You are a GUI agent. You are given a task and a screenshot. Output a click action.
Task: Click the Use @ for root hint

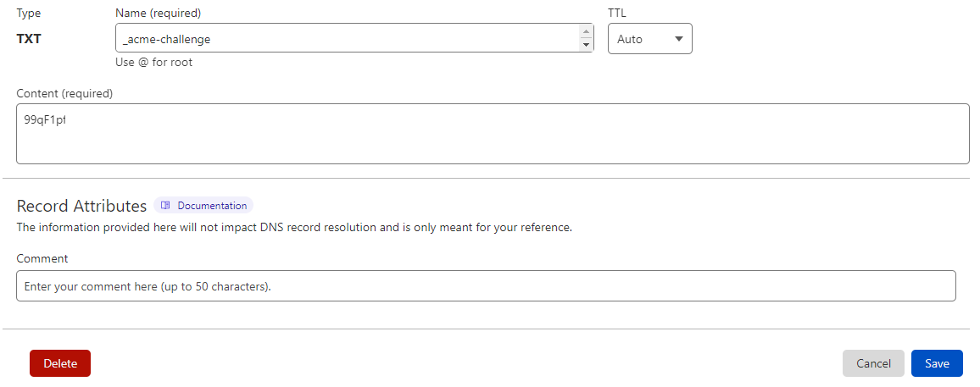click(x=153, y=63)
